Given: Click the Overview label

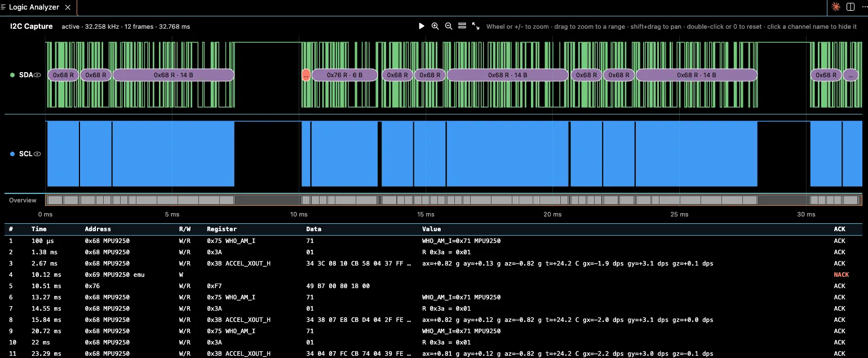Looking at the screenshot, I should 23,200.
